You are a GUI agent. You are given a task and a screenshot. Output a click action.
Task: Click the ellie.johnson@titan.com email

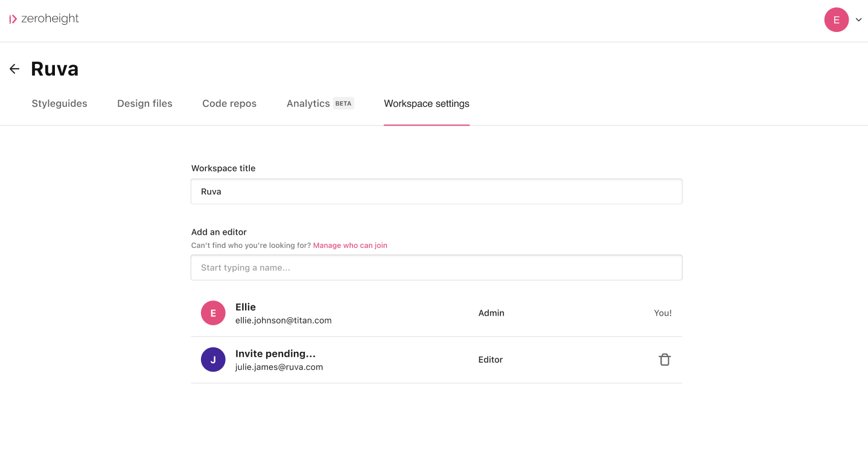(x=284, y=320)
